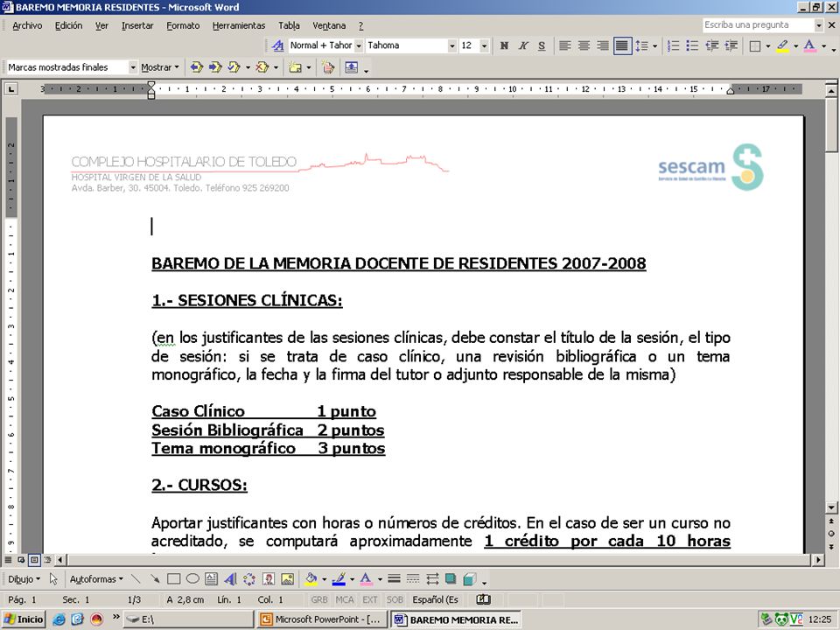Apply bulleted list formatting

pos(692,45)
